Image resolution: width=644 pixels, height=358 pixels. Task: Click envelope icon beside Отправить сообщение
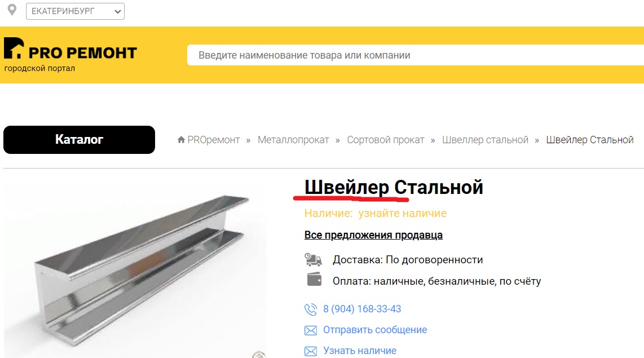click(311, 330)
